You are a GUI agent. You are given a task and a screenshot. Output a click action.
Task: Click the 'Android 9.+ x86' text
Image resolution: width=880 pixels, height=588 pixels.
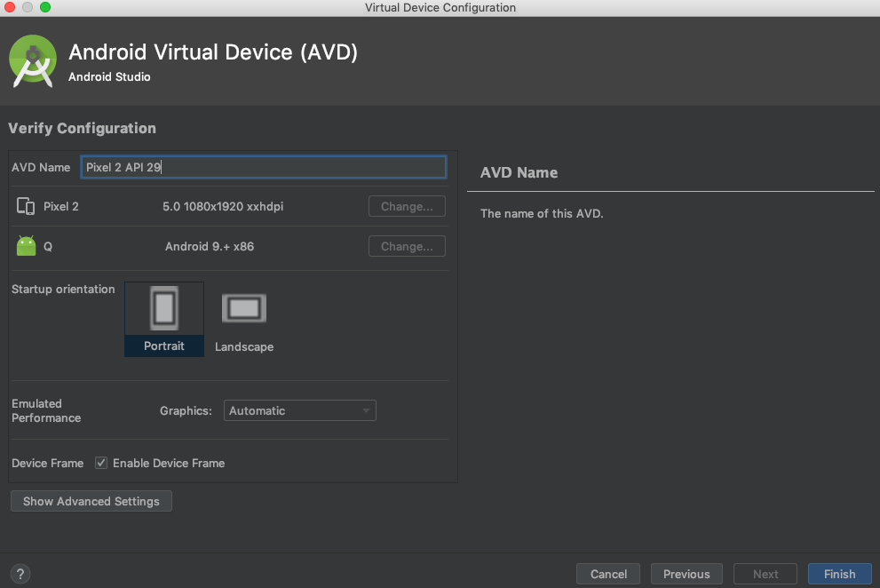(210, 247)
